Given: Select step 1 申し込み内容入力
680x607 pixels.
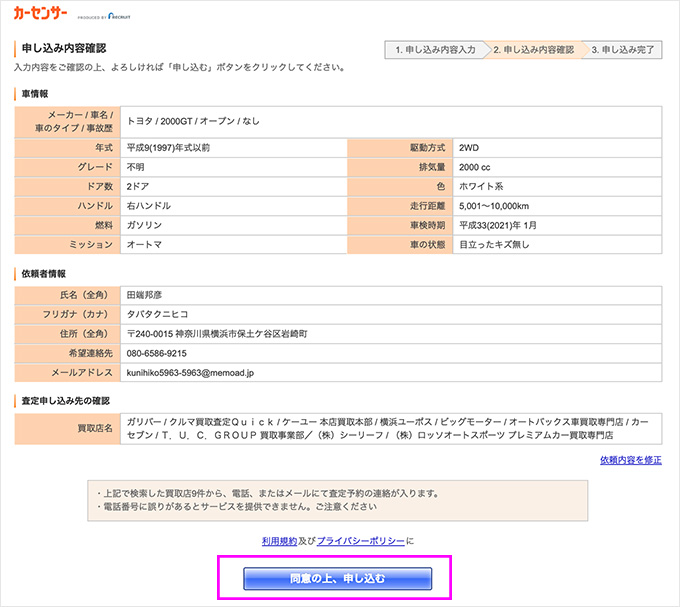Looking at the screenshot, I should click(434, 49).
